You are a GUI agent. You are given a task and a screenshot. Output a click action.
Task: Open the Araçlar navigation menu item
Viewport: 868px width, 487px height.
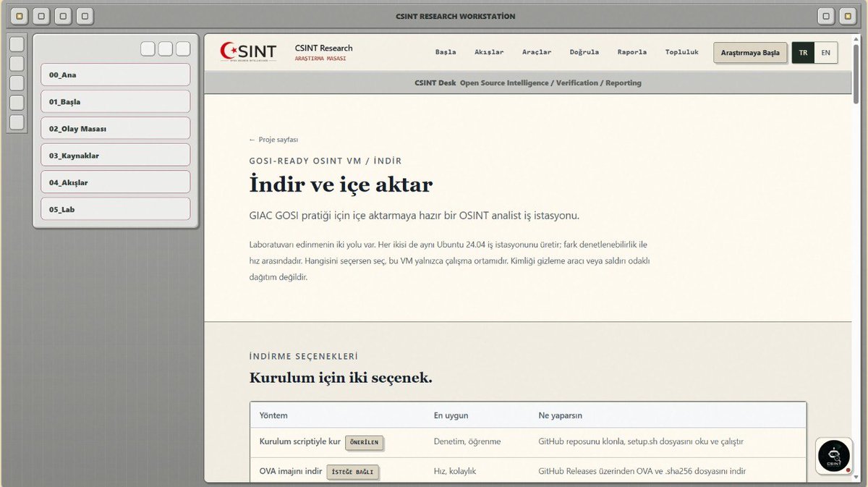pyautogui.click(x=537, y=52)
